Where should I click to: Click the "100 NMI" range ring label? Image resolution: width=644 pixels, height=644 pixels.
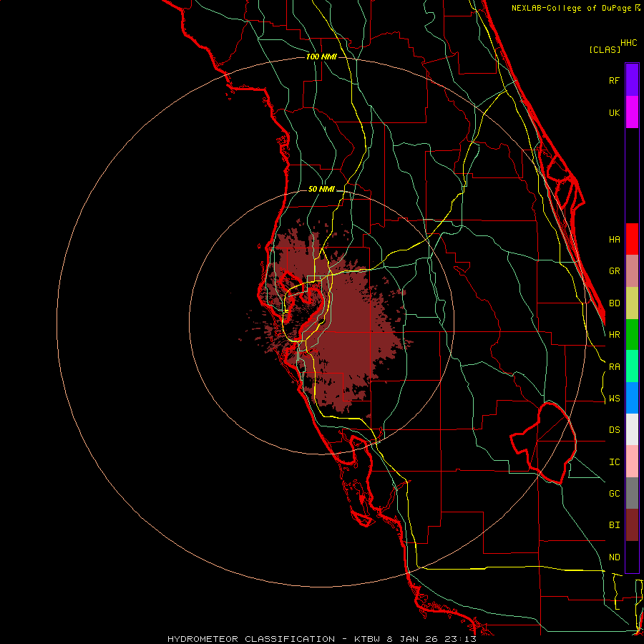tap(321, 57)
